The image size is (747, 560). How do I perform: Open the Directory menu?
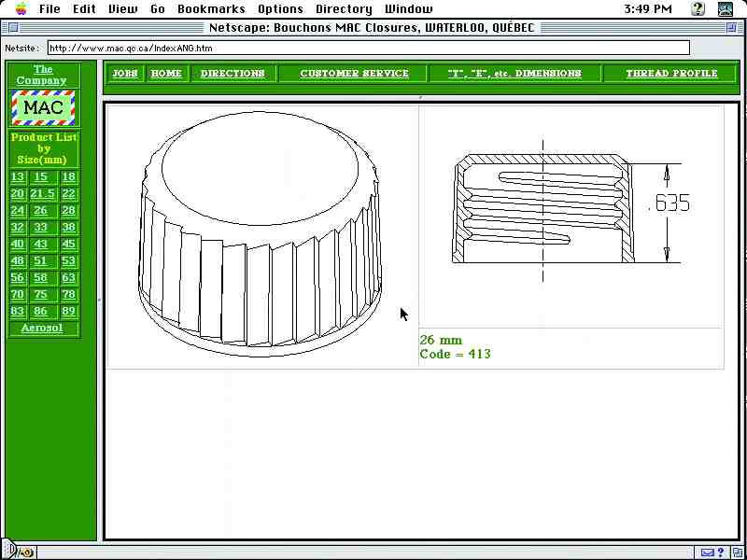(344, 8)
